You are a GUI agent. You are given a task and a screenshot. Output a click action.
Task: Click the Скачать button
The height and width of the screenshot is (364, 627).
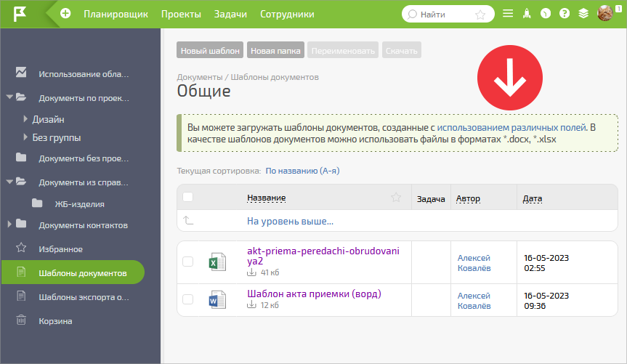[402, 50]
